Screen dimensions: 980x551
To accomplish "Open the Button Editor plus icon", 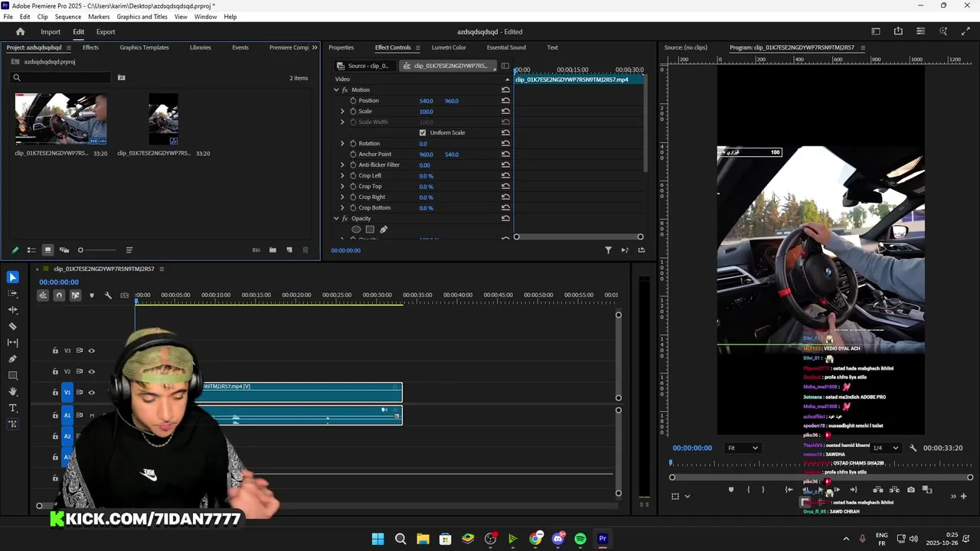I will pos(963,496).
